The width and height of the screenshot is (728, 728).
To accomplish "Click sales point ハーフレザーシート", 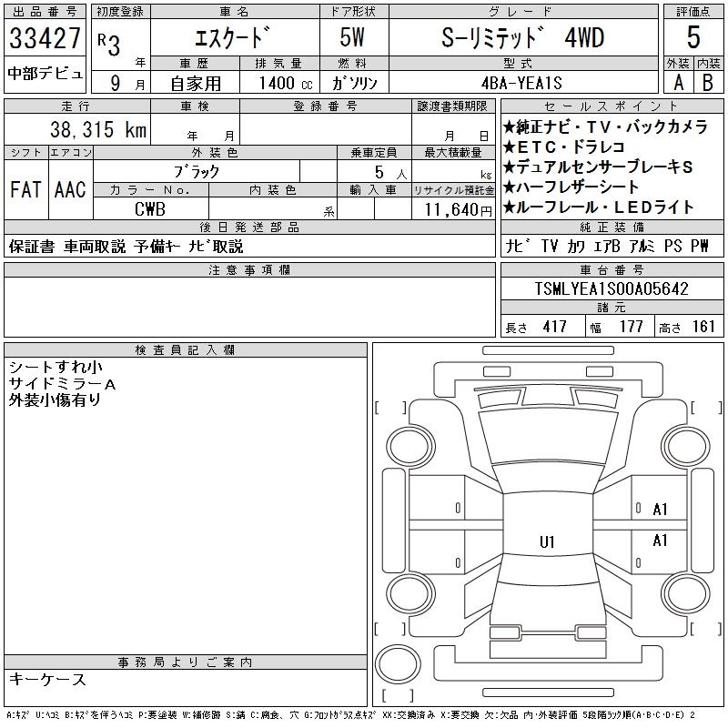I will [571, 187].
